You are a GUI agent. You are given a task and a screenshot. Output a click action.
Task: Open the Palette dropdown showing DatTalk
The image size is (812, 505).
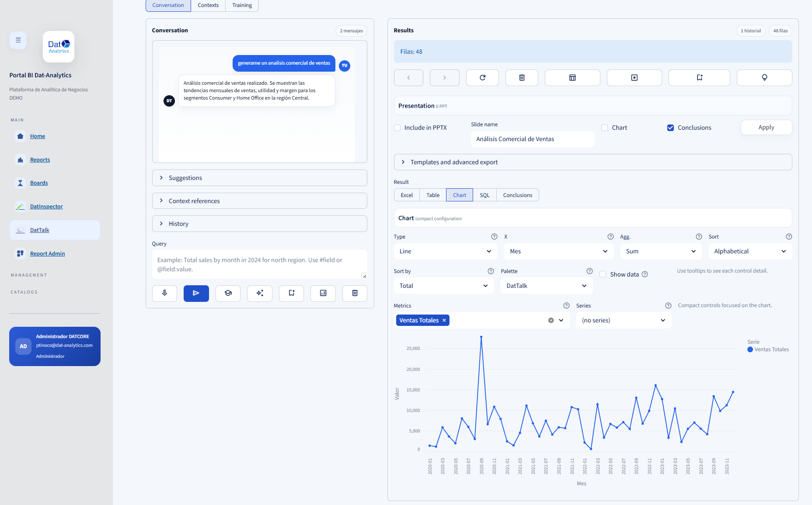[x=547, y=286]
